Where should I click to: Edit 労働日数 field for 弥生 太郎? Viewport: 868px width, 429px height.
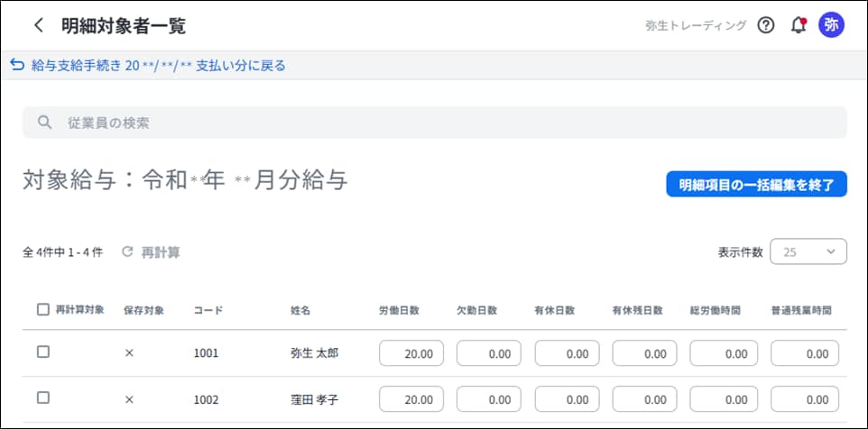(x=411, y=353)
